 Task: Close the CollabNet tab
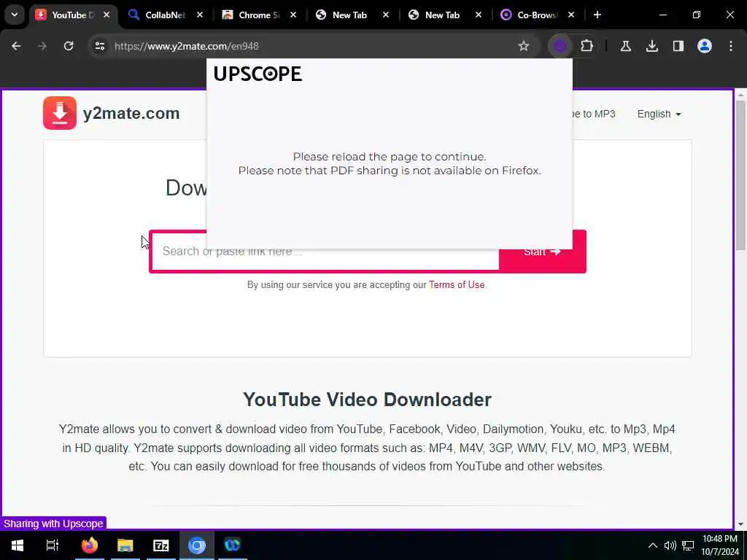point(200,15)
